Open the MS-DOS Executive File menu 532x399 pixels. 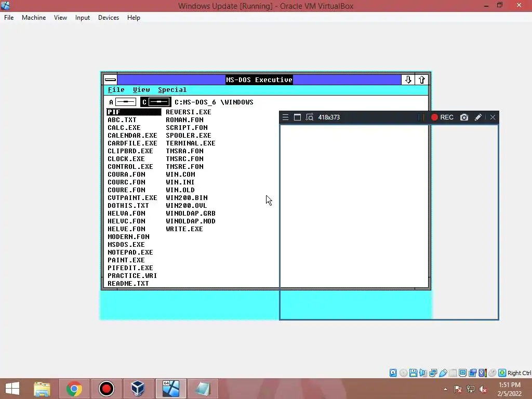(x=116, y=90)
